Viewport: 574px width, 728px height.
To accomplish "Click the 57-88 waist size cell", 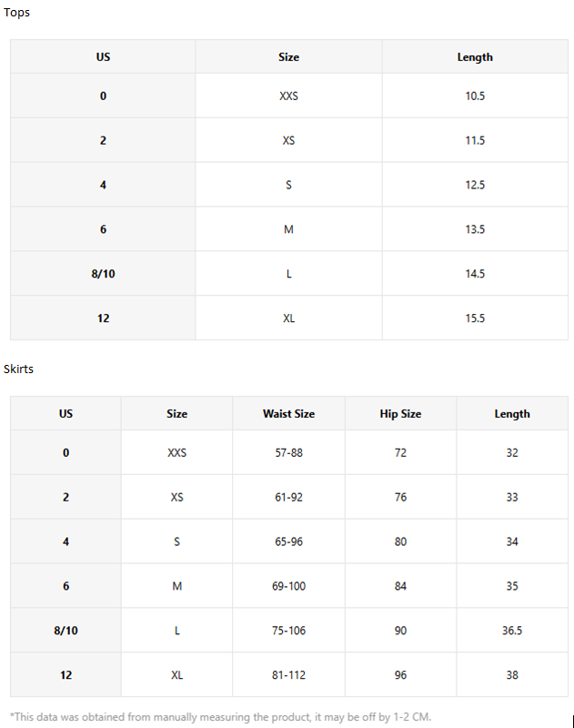I will click(288, 453).
